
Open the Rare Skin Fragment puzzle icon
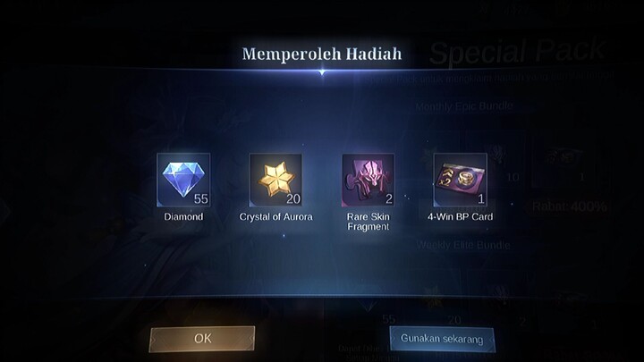368,180
